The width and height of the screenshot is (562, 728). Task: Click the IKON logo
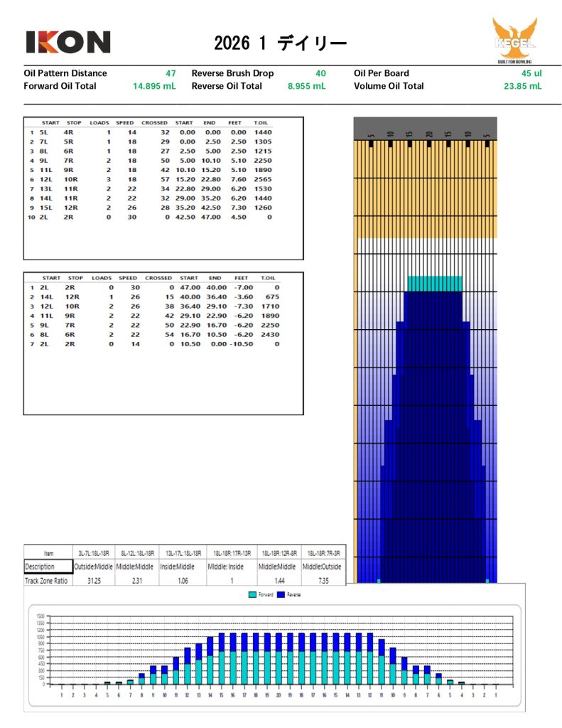[68, 42]
